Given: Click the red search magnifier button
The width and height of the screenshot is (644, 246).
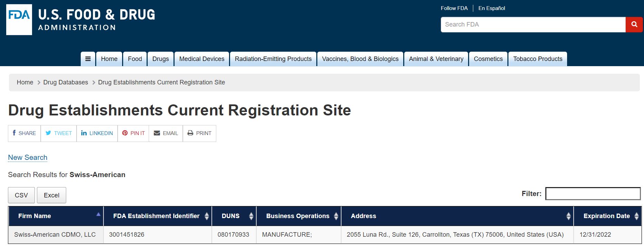Looking at the screenshot, I should click(634, 24).
